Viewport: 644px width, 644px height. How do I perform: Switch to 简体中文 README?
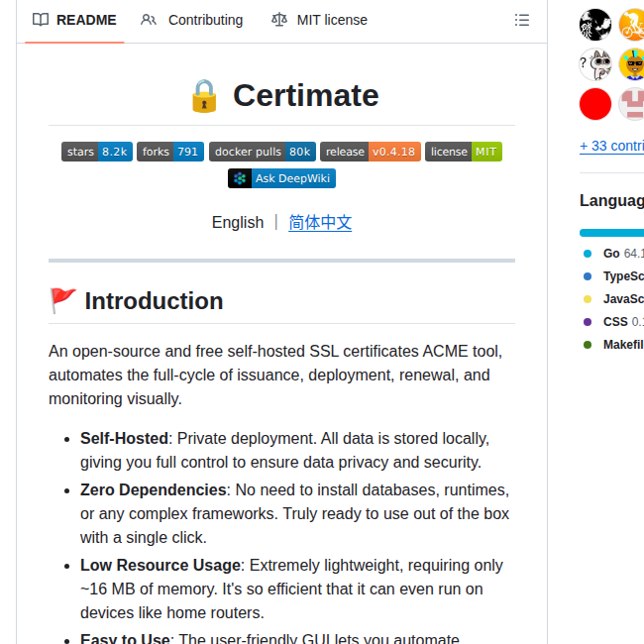pyautogui.click(x=320, y=223)
